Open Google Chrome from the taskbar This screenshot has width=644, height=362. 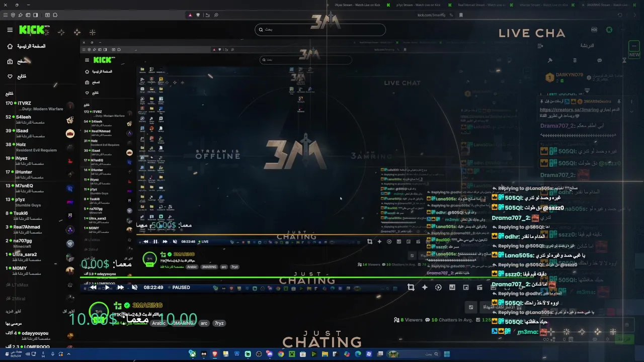click(281, 354)
